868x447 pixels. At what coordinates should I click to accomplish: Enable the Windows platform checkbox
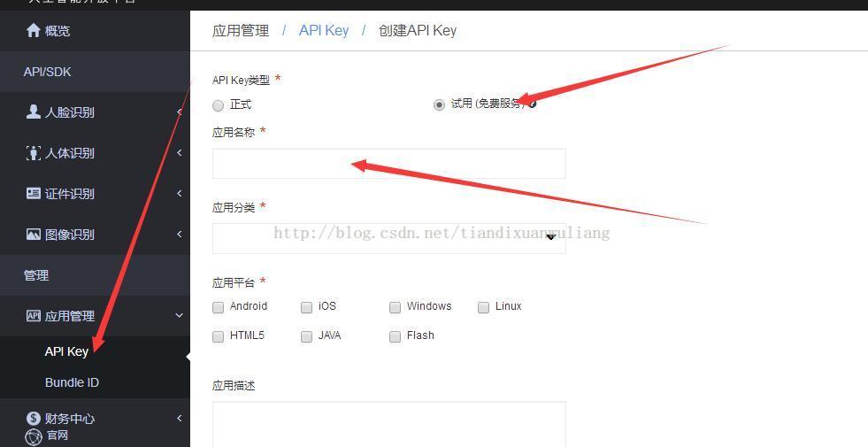point(395,307)
